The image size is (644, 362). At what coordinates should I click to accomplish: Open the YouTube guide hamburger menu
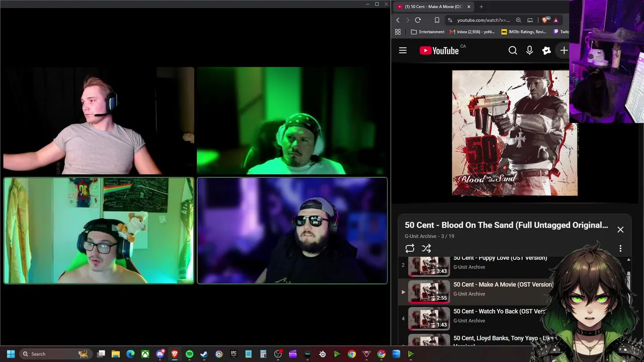click(403, 50)
